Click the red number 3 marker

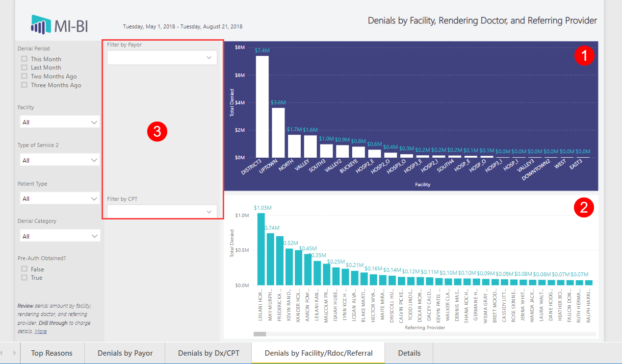pos(157,131)
